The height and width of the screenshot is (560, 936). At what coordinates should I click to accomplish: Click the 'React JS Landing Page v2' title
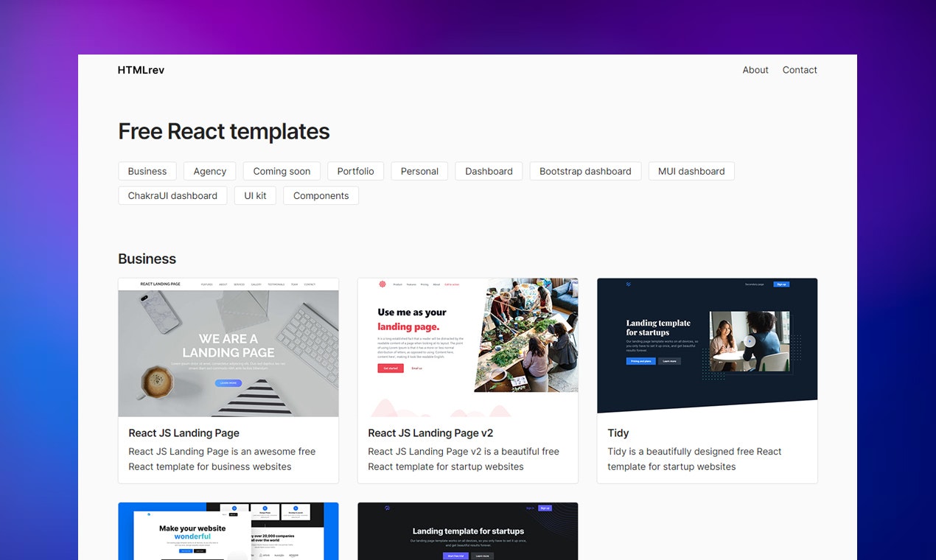[430, 433]
